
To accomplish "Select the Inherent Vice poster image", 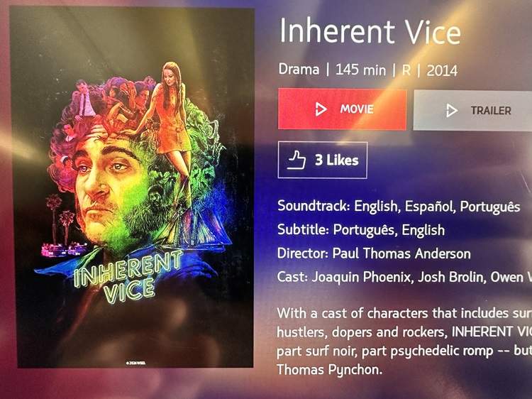I will click(x=133, y=187).
